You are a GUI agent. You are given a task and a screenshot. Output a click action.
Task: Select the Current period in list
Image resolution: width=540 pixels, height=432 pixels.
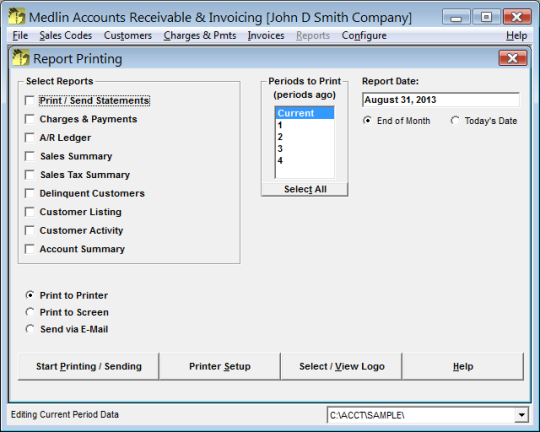[x=305, y=113]
